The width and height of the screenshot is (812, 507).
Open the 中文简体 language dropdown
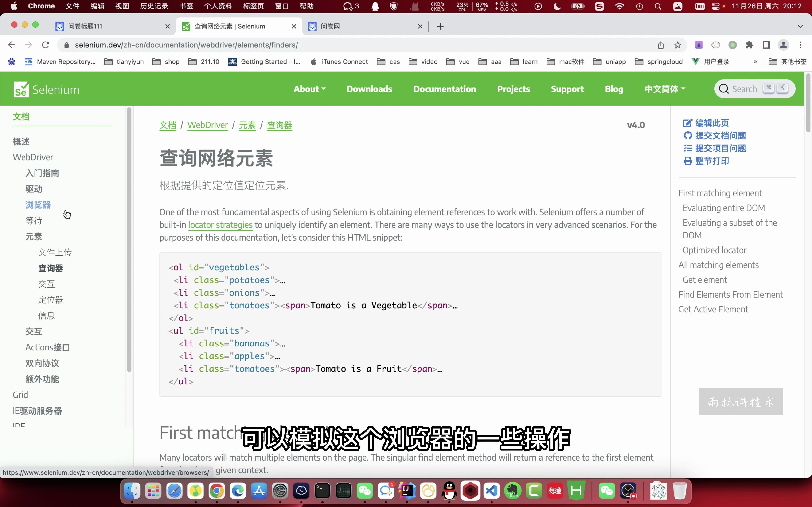[664, 89]
